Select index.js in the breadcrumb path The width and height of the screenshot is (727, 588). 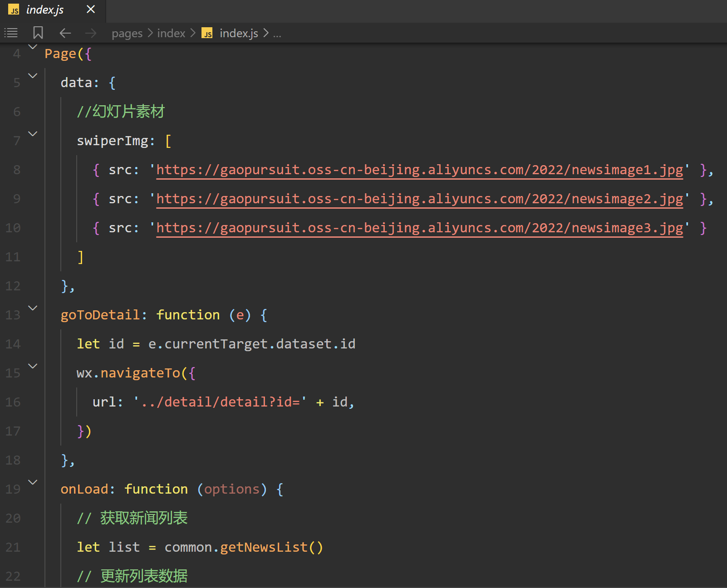(239, 33)
